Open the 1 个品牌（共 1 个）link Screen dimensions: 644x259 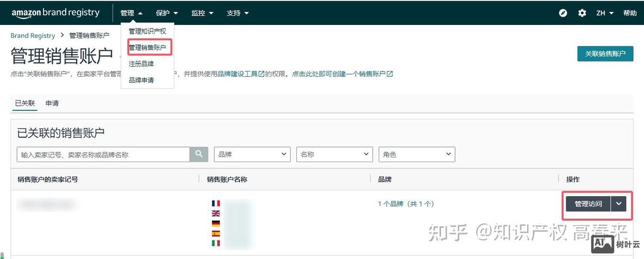(406, 204)
